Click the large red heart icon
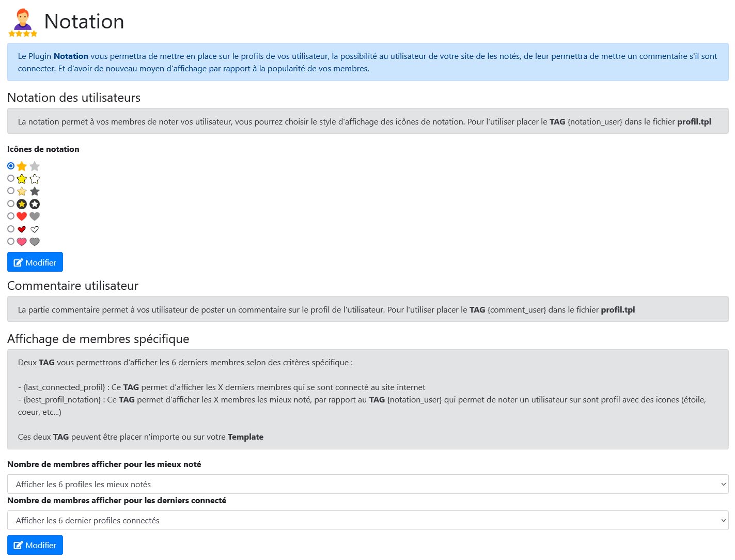This screenshot has width=735, height=560. tap(22, 216)
